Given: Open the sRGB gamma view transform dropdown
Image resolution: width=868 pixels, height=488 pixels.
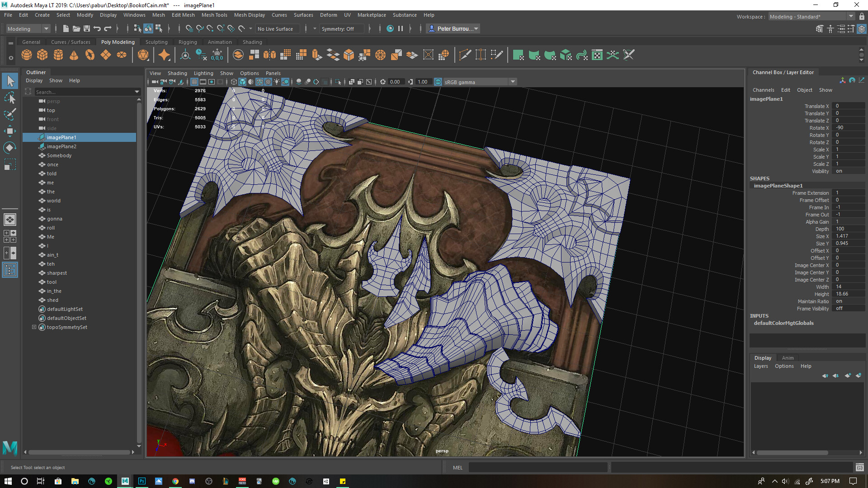Looking at the screenshot, I should (x=480, y=82).
